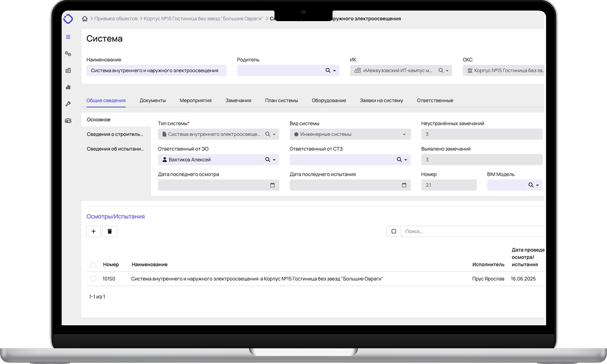Check the checkbox for row 10150
The height and width of the screenshot is (364, 607).
93,279
